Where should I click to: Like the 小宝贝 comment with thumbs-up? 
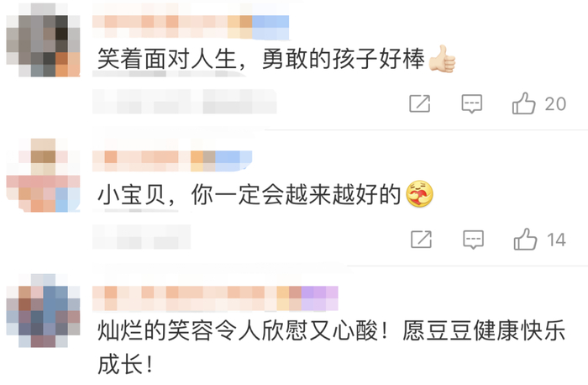click(525, 240)
